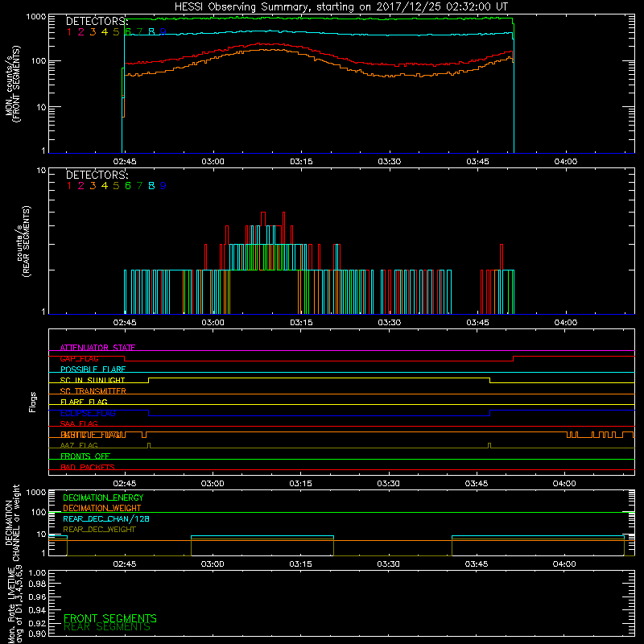Select detector 9 in rear segments legend
The height and width of the screenshot is (644, 644).
(163, 186)
